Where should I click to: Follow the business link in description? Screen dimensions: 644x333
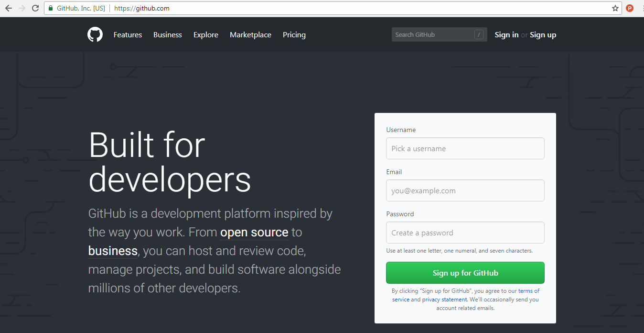pos(113,251)
